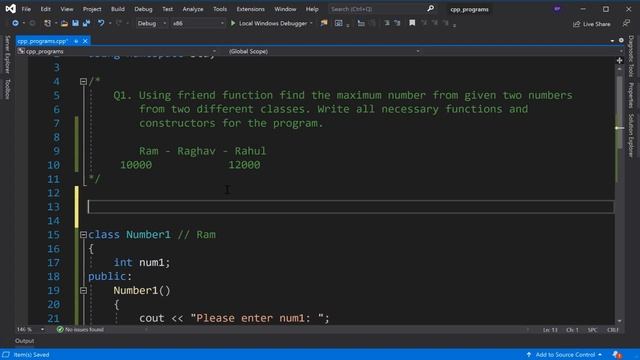Open the Local Windows Debugger dropdown arrow
This screenshot has height=360, width=640.
[311, 24]
